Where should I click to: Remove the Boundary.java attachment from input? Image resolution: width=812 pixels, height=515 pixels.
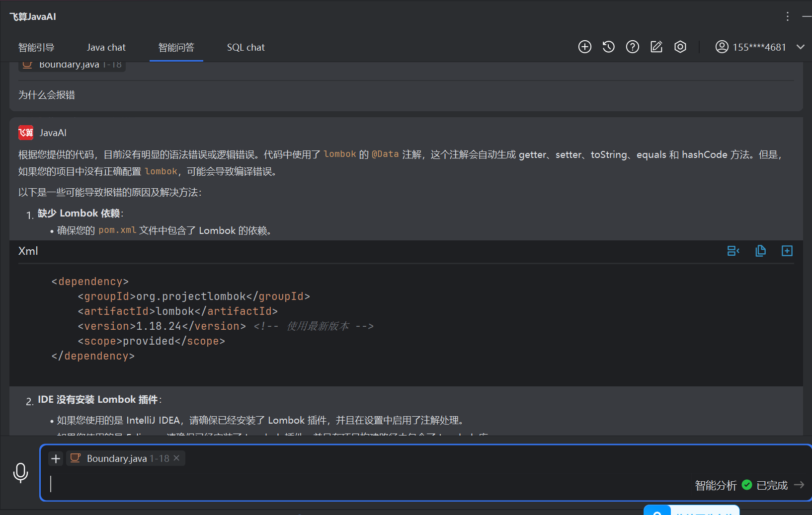176,458
